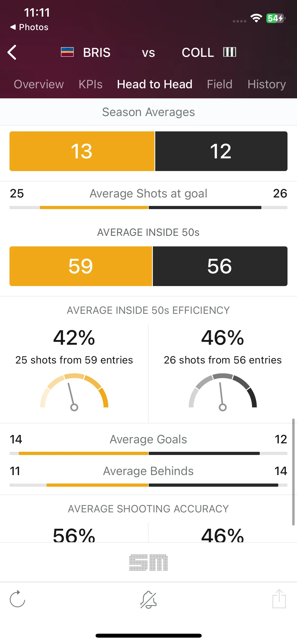This screenshot has height=644, width=297.
Task: Tap the refresh icon
Action: pyautogui.click(x=17, y=599)
